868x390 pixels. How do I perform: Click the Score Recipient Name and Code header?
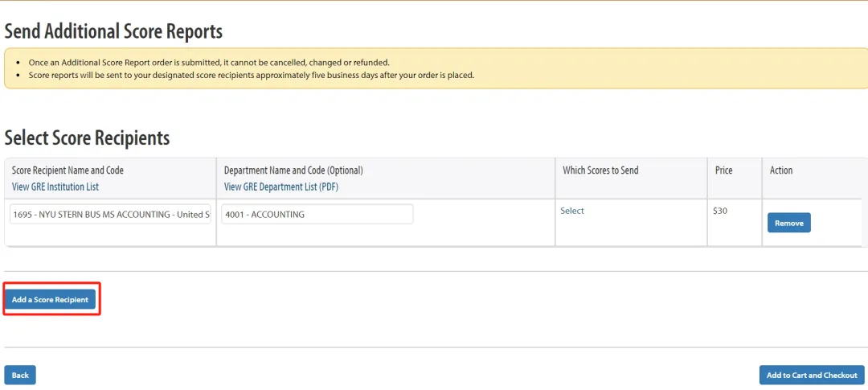tap(68, 170)
